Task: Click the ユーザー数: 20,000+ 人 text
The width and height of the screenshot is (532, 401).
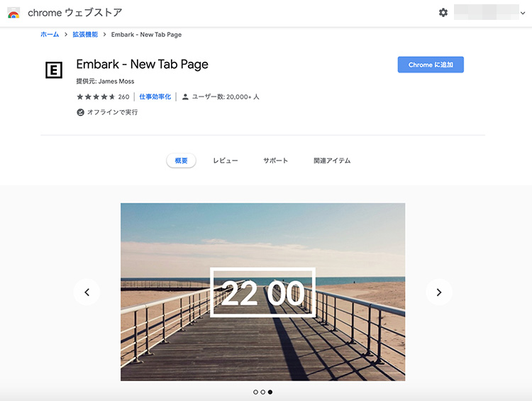Action: 226,97
